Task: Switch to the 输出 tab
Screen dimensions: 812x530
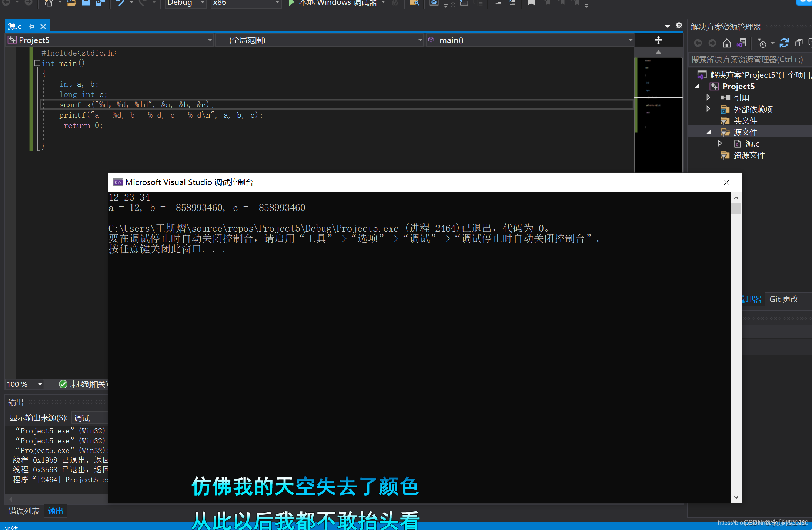Action: 55,511
